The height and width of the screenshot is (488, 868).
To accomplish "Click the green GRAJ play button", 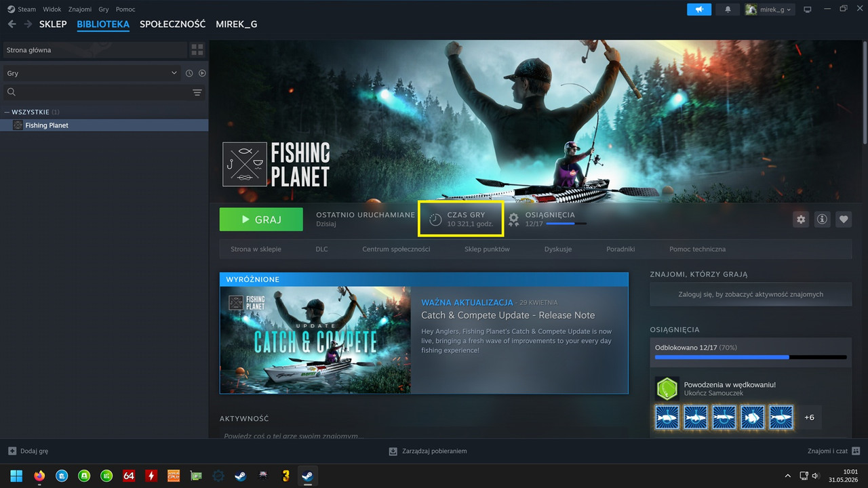I will (x=261, y=220).
